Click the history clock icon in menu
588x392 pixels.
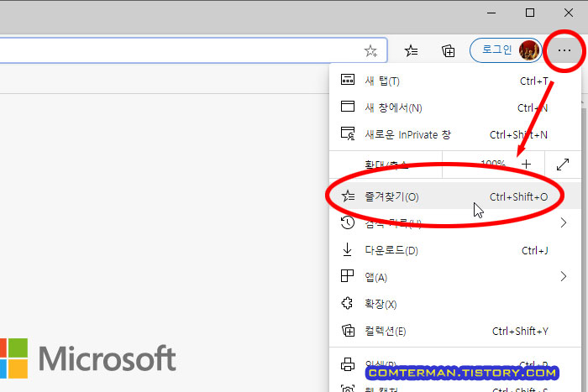click(347, 222)
